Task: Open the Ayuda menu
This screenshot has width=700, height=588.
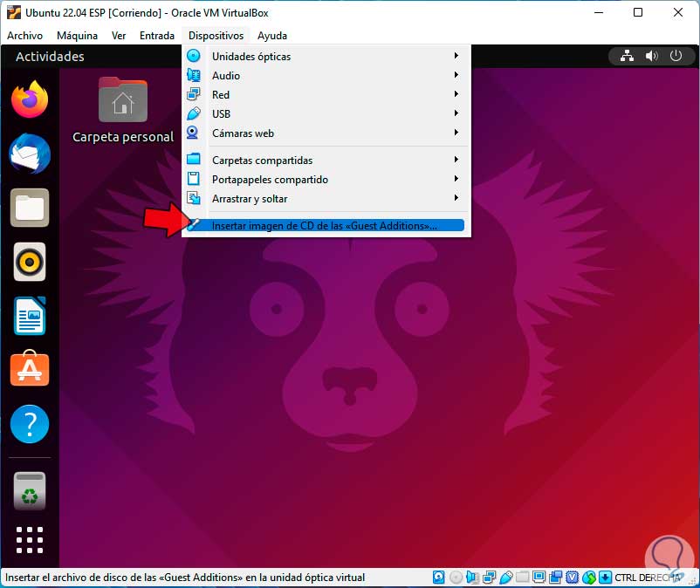Action: tap(271, 36)
